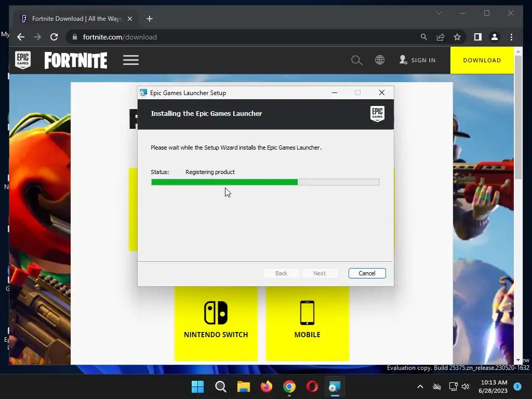Click the yellow DOWNLOAD button
Screen dimensions: 532x399
coord(482,60)
